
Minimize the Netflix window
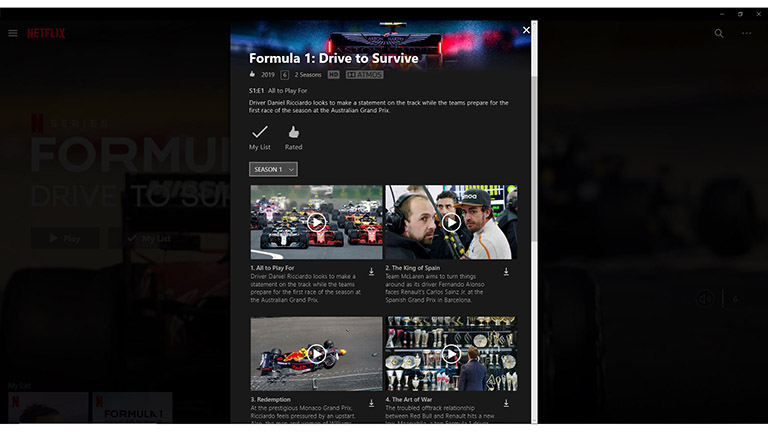[721, 14]
